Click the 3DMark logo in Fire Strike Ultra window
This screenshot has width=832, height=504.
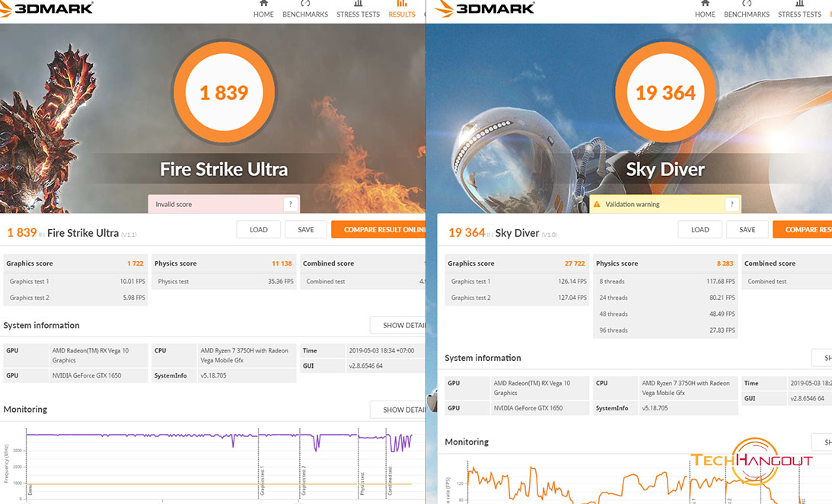pos(46,8)
